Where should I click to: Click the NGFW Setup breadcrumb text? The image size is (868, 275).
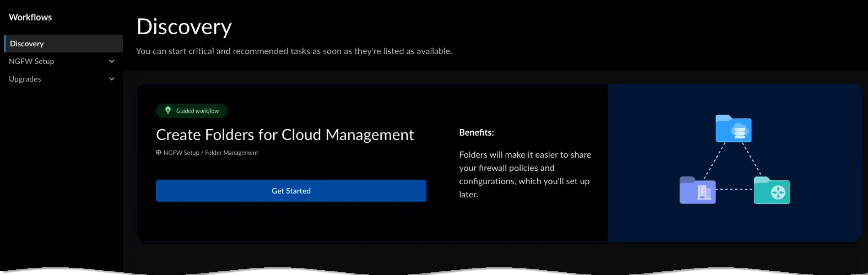click(x=181, y=153)
